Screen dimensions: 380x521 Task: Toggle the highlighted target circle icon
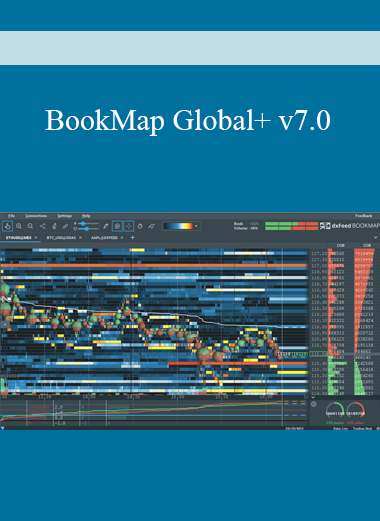tap(117, 226)
